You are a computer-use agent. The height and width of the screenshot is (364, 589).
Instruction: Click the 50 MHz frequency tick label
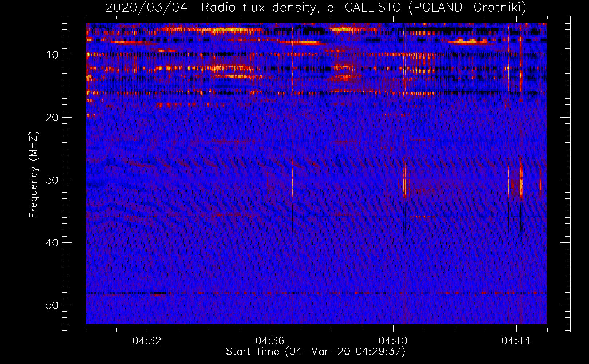coord(52,305)
